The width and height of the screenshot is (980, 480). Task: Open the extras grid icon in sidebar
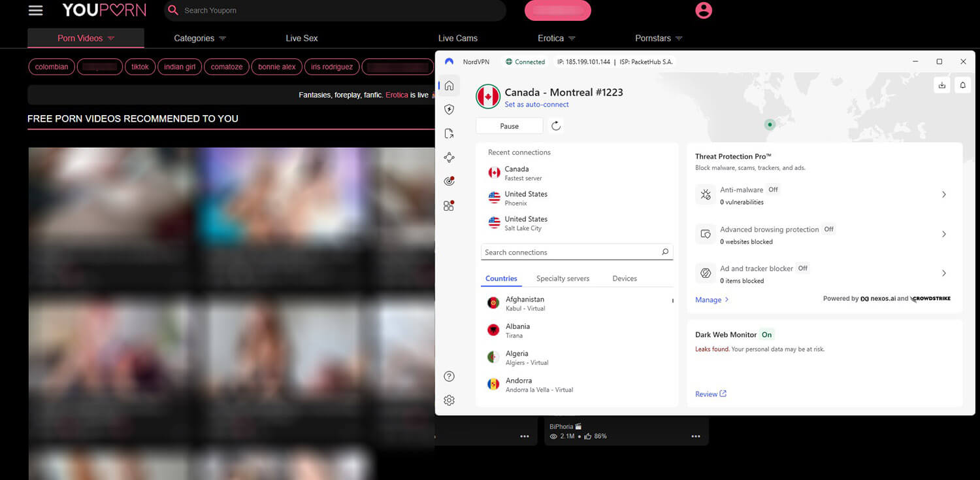[x=449, y=205]
